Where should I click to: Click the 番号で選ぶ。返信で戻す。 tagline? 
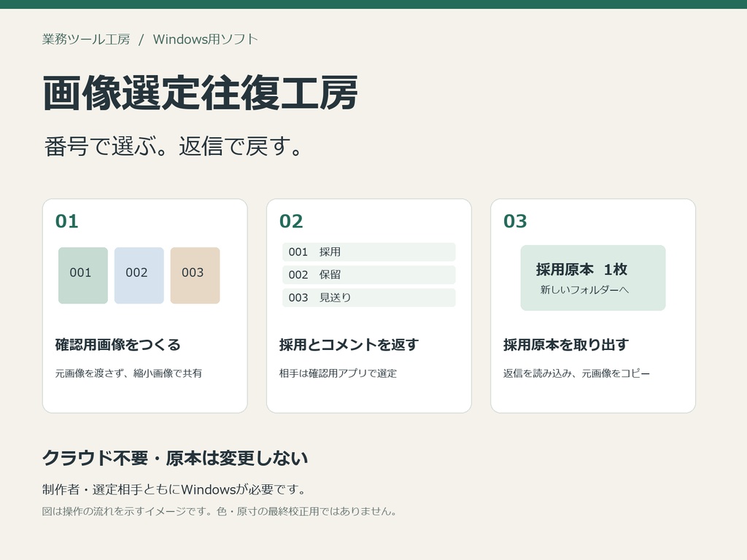click(174, 146)
